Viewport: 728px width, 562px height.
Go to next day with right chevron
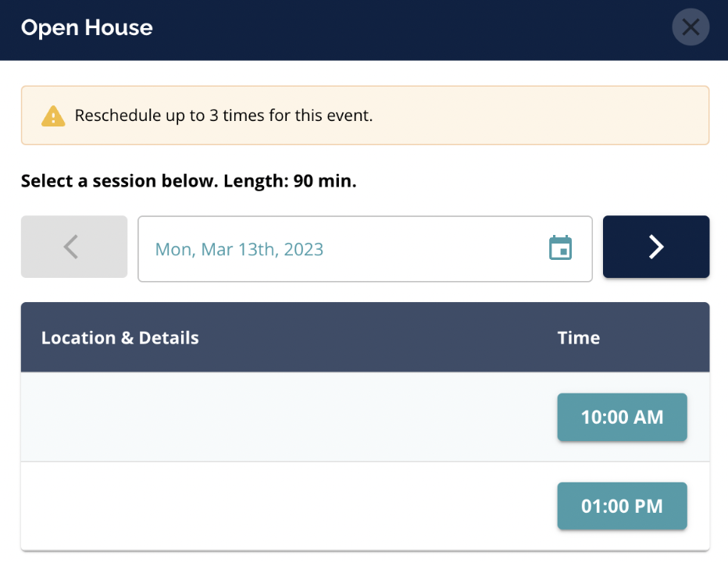pos(656,247)
